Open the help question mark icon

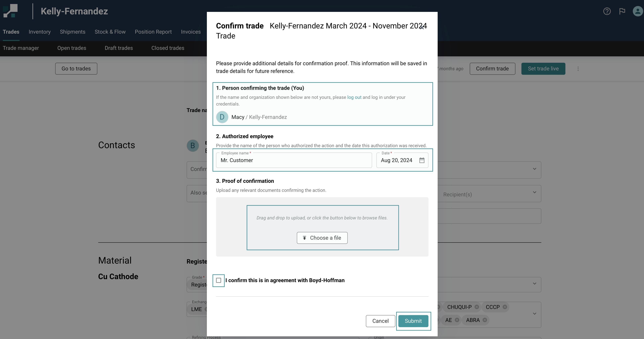pos(607,11)
